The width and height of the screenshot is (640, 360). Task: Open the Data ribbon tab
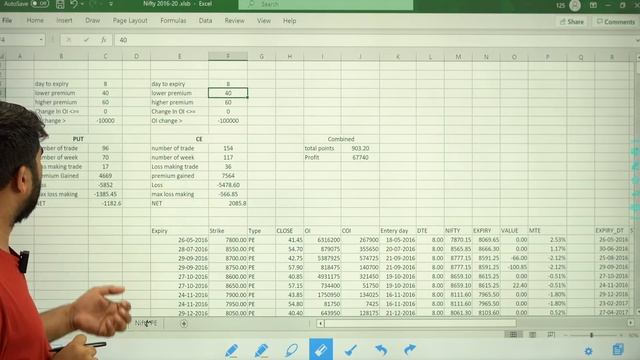[x=205, y=20]
